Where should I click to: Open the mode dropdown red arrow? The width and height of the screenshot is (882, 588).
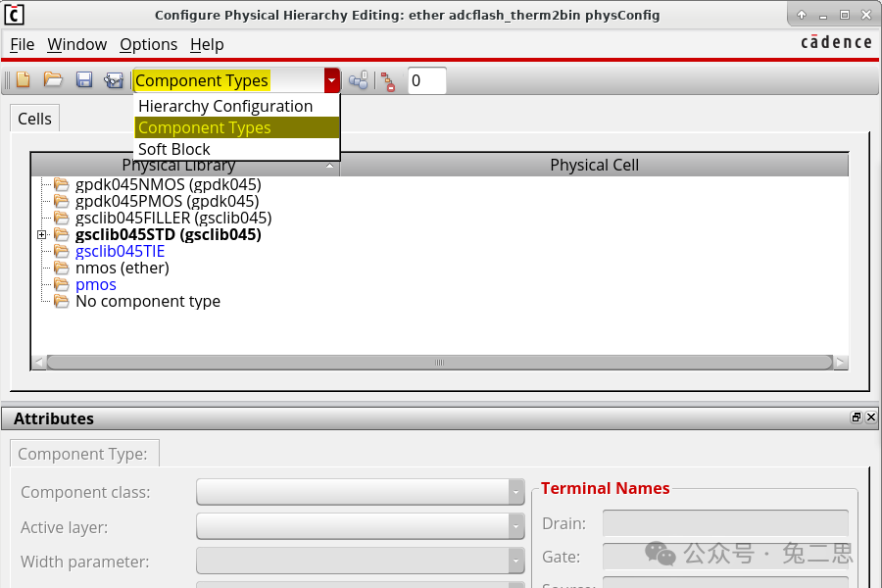click(332, 80)
